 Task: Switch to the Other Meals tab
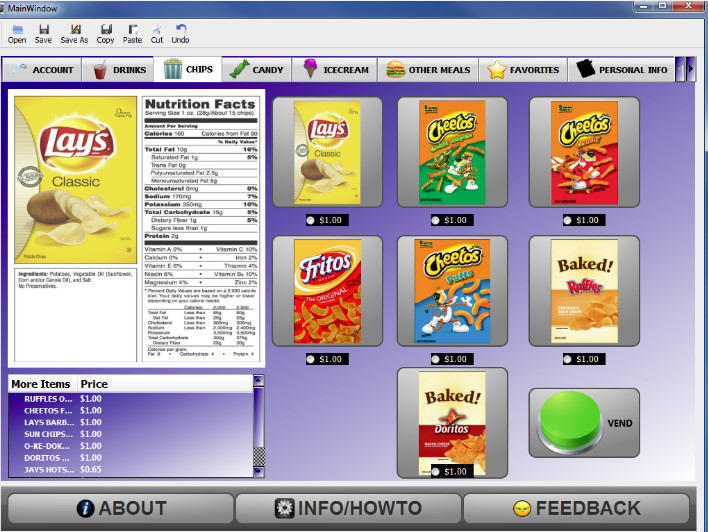428,70
